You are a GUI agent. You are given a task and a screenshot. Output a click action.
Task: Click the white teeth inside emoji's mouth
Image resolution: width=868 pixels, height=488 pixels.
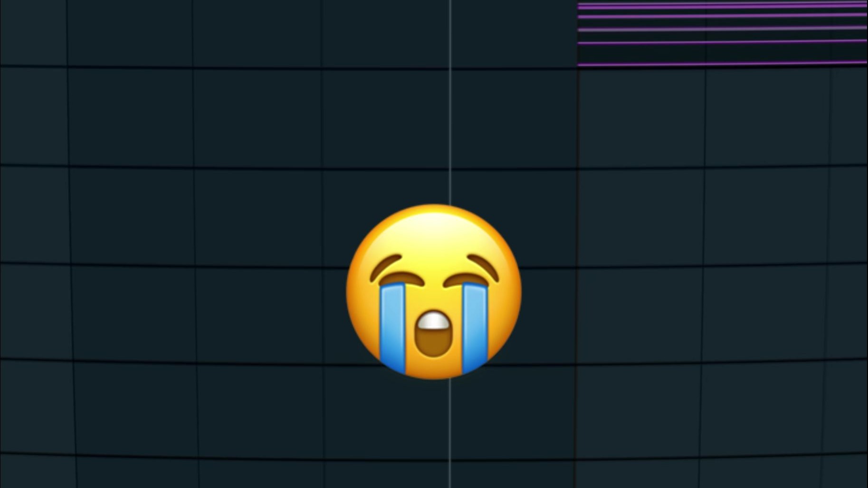click(x=433, y=321)
